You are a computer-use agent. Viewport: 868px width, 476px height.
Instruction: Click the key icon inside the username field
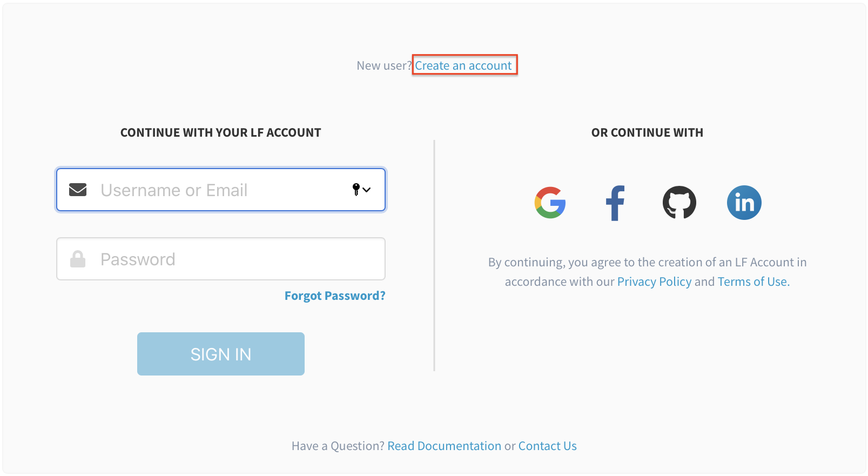pos(356,190)
